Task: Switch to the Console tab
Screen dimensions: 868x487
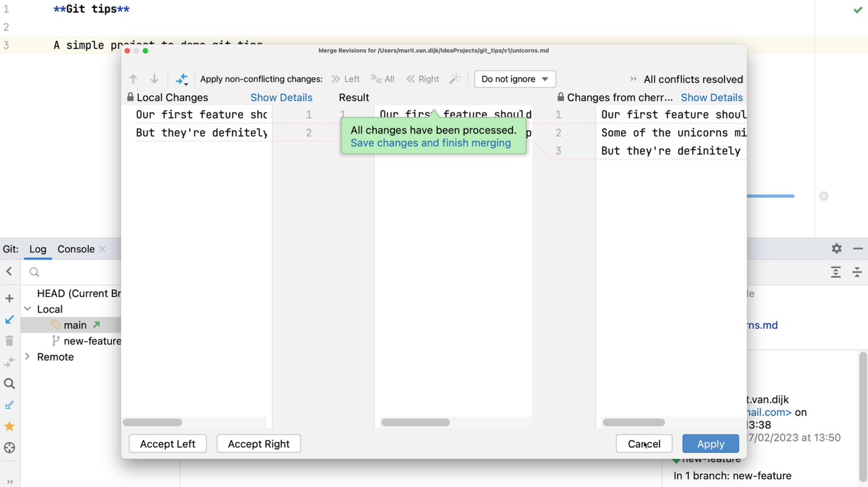Action: (75, 249)
